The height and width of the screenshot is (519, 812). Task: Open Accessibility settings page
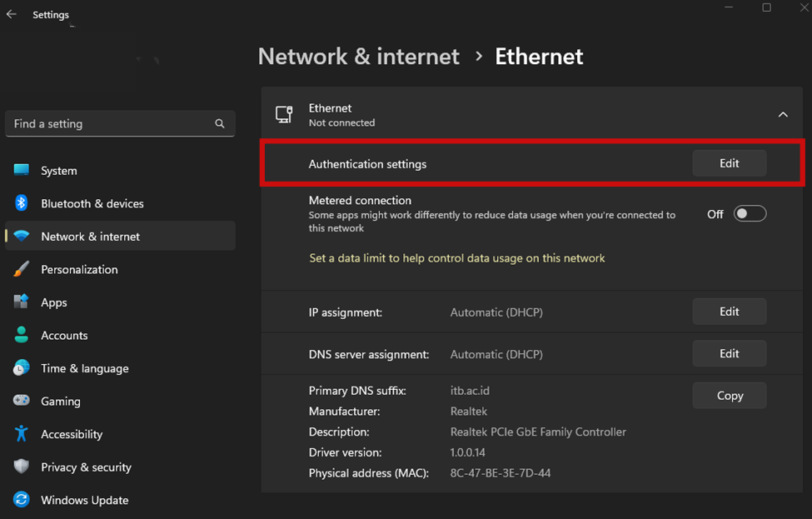[x=72, y=434]
